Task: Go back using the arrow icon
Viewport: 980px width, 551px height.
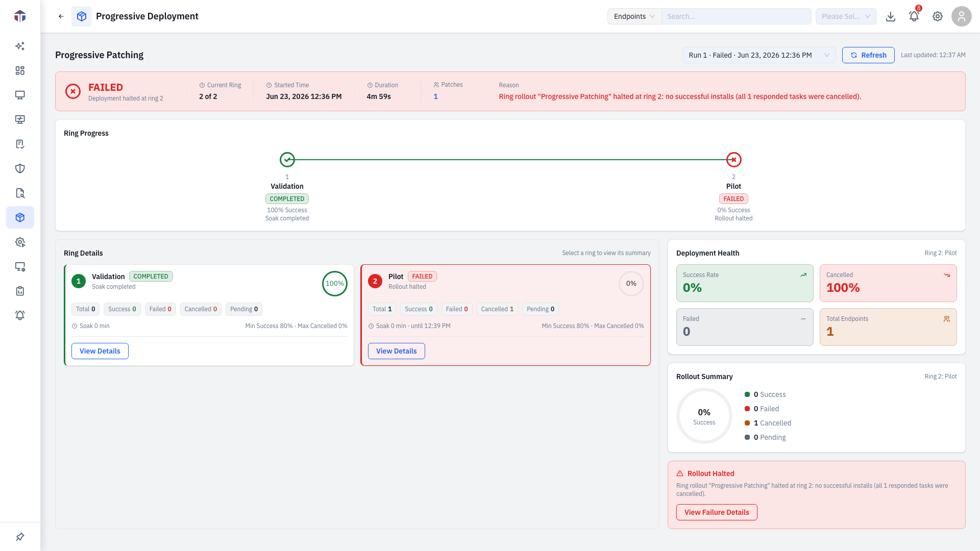Action: point(61,16)
